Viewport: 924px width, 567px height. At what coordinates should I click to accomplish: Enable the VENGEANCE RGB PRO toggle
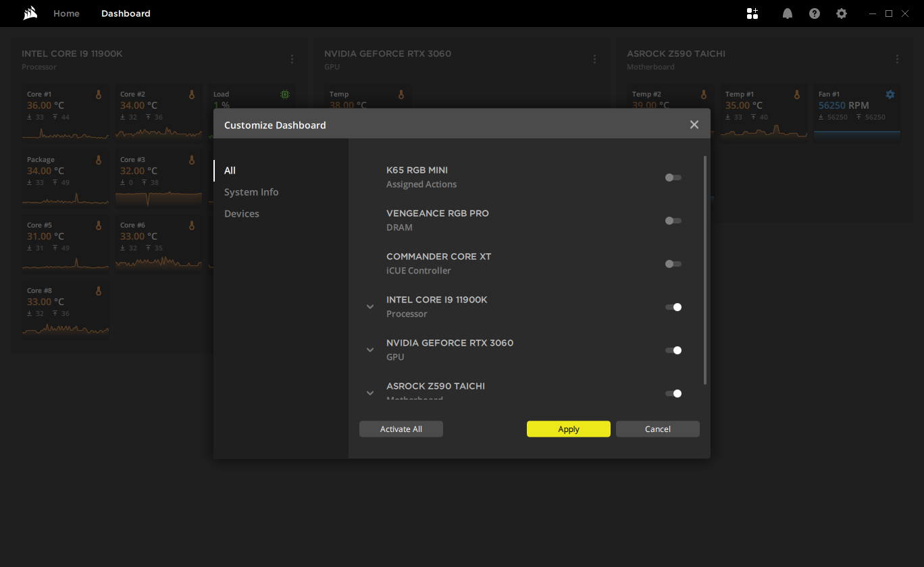(673, 221)
